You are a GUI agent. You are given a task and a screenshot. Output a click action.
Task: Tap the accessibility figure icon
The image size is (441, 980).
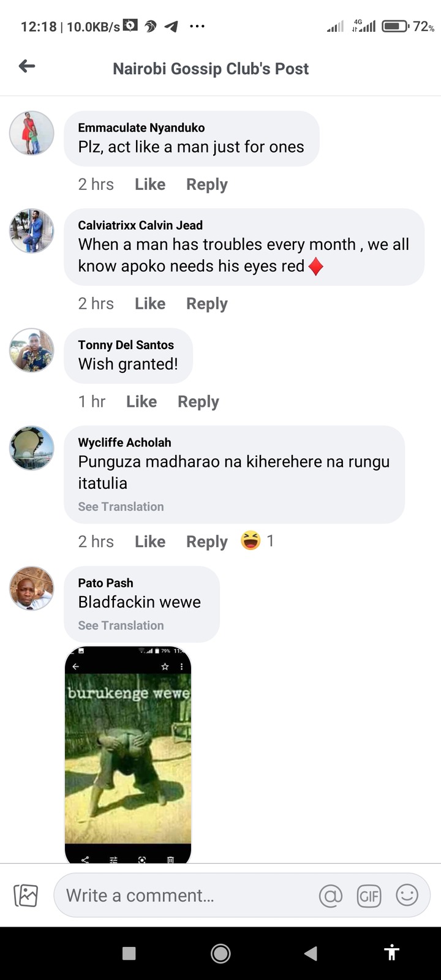(391, 952)
